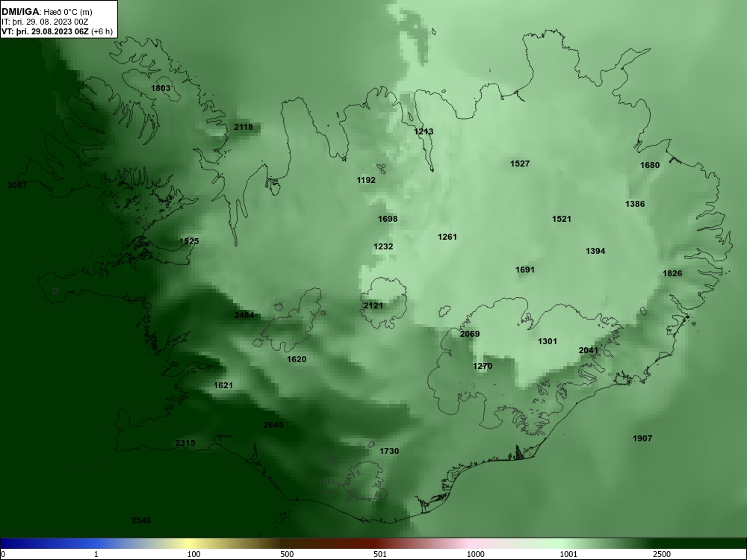Click the legend label 2500
Viewport: 747px width, 560px height.
tap(662, 554)
